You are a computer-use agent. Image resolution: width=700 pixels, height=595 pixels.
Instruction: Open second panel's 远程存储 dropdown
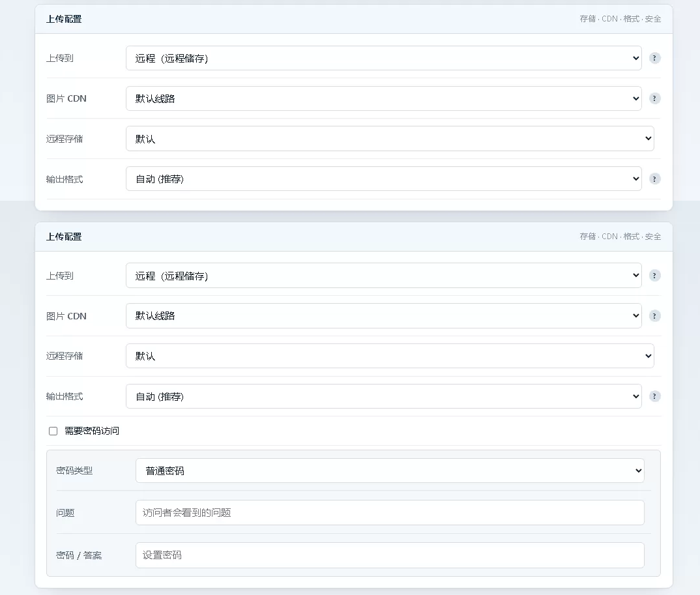coord(390,356)
